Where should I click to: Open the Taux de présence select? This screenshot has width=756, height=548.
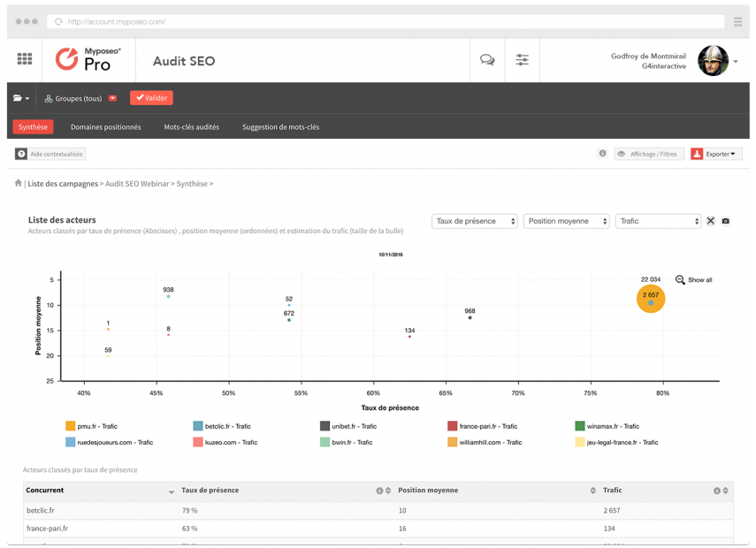coord(475,221)
